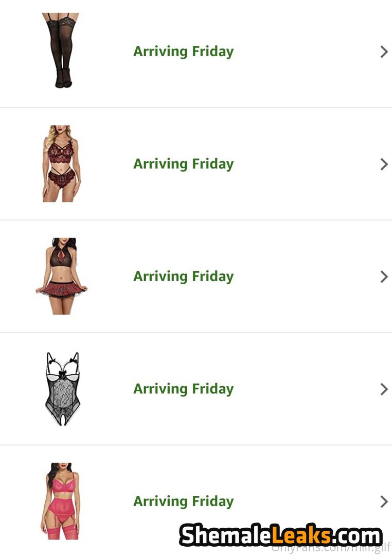Open Arriving Friday status for black bodysuit
This screenshot has width=392, height=556.
coord(183,389)
